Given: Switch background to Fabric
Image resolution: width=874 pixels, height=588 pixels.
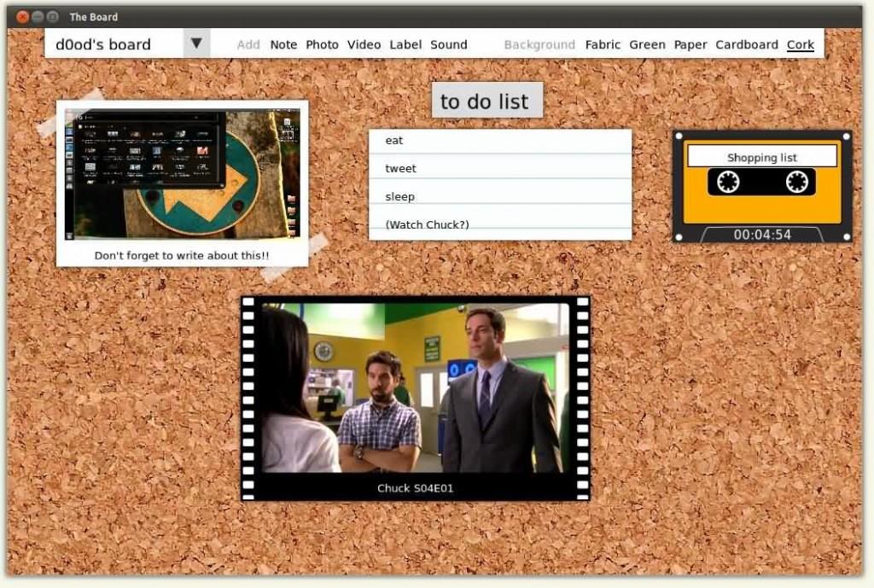Looking at the screenshot, I should tap(603, 44).
